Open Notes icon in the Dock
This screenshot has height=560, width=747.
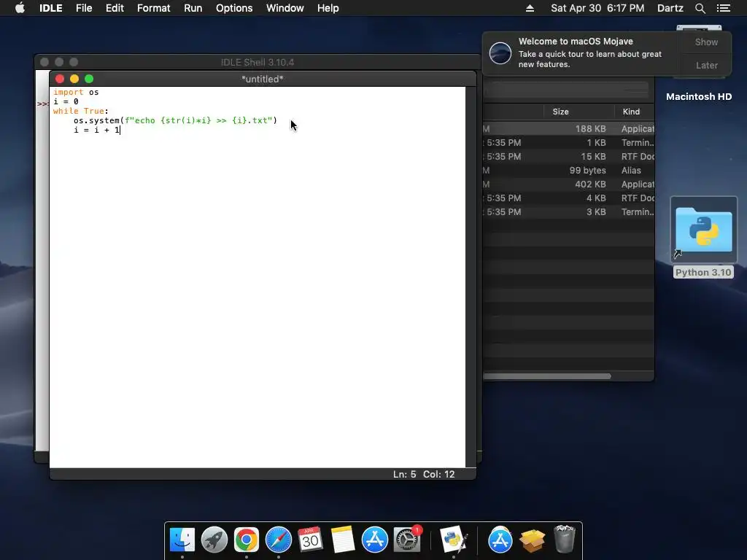tap(343, 540)
